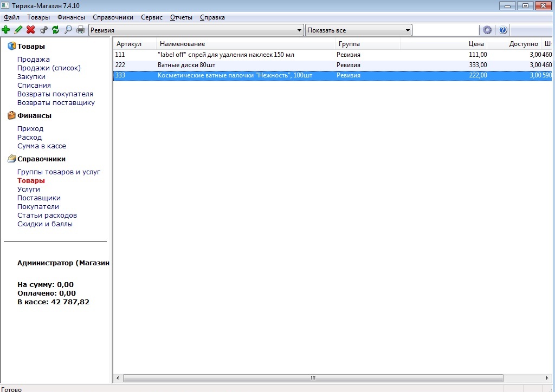Open Возвраты покупателя link

[55, 94]
